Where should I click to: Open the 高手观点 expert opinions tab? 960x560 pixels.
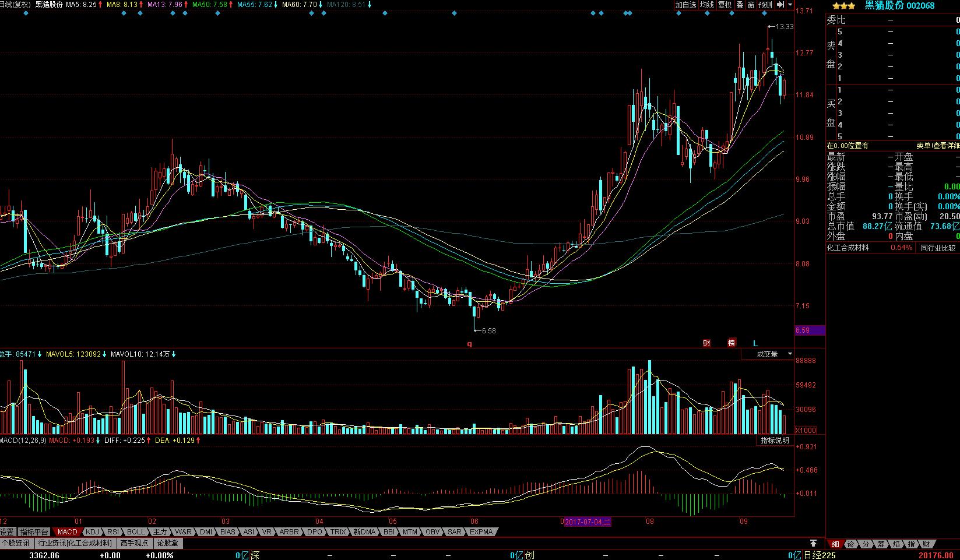tap(135, 543)
